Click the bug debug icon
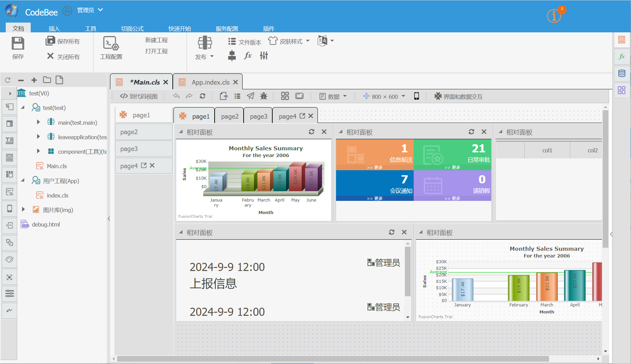This screenshot has height=364, width=631. [264, 96]
